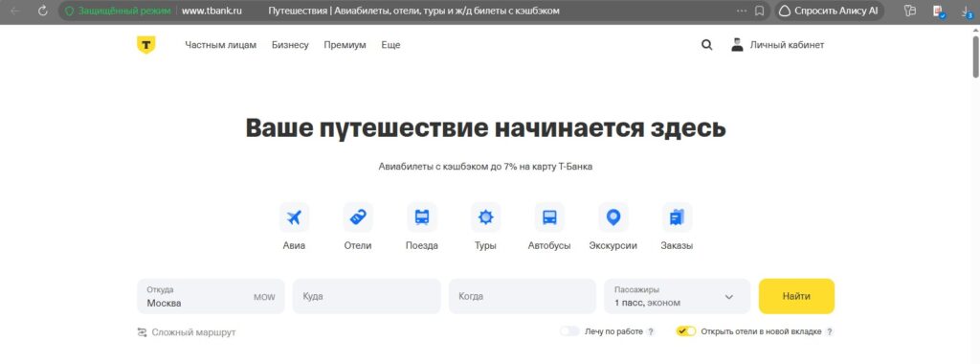Click the bookmark icon in address bar
The width and height of the screenshot is (980, 364).
(759, 11)
